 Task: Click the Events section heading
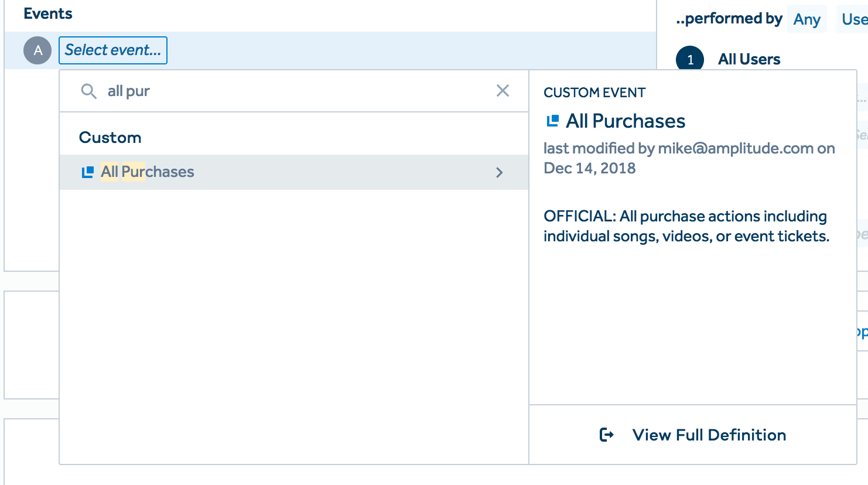48,13
